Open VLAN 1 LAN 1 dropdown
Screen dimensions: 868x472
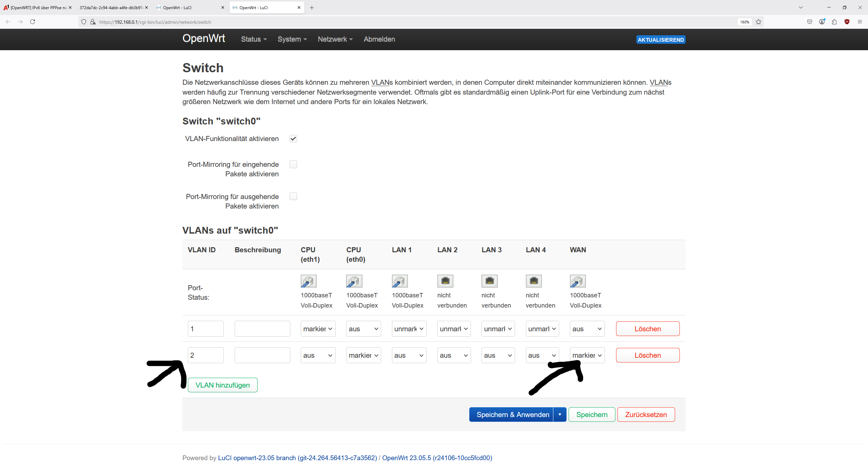(x=409, y=329)
